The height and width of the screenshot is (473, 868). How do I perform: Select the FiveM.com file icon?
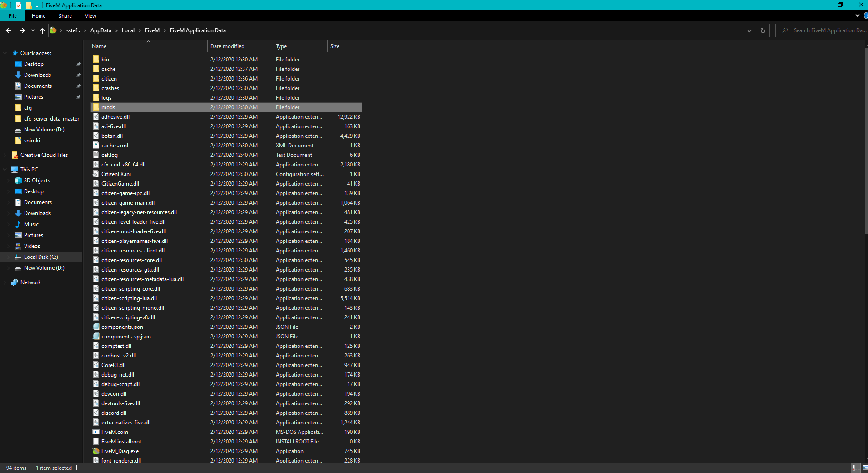(96, 432)
